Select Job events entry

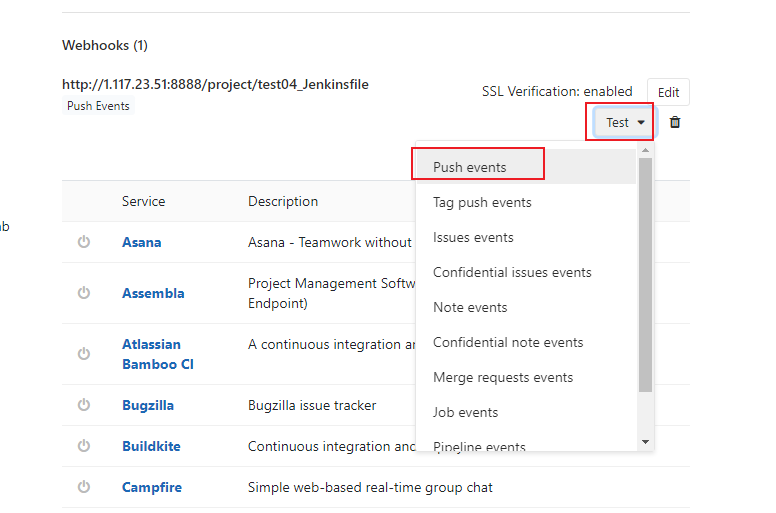pyautogui.click(x=526, y=412)
